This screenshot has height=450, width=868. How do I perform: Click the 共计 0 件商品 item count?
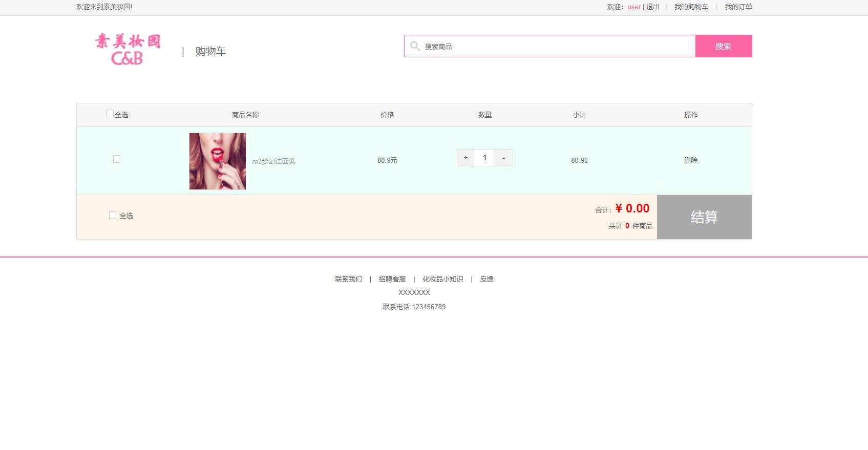click(630, 226)
